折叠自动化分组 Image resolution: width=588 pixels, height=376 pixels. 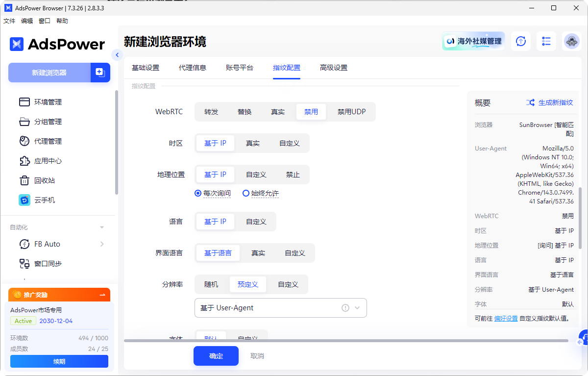click(x=101, y=227)
